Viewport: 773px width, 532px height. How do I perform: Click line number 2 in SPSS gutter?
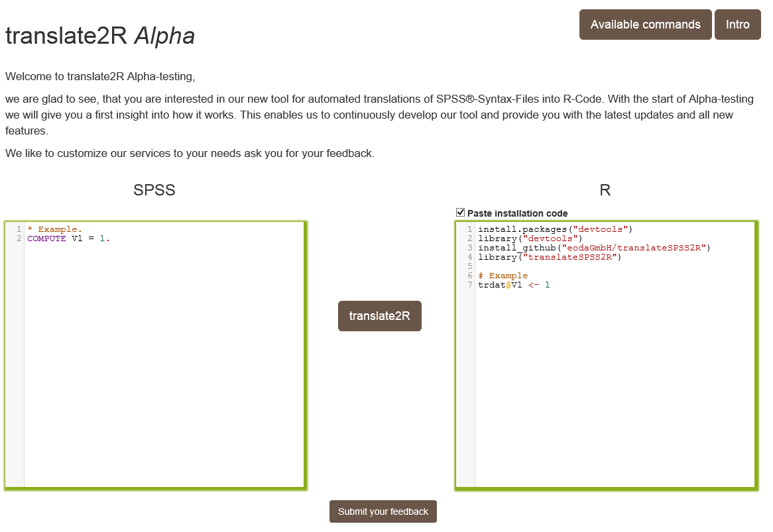[x=19, y=239]
